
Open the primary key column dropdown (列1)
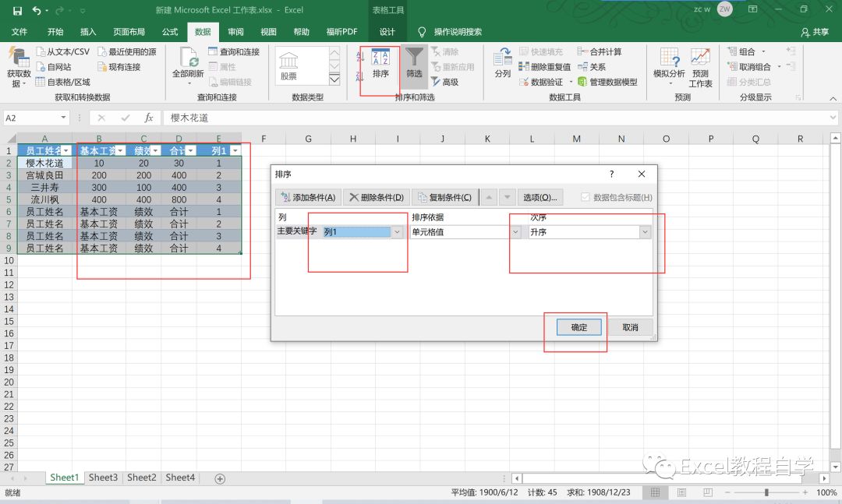tap(397, 232)
